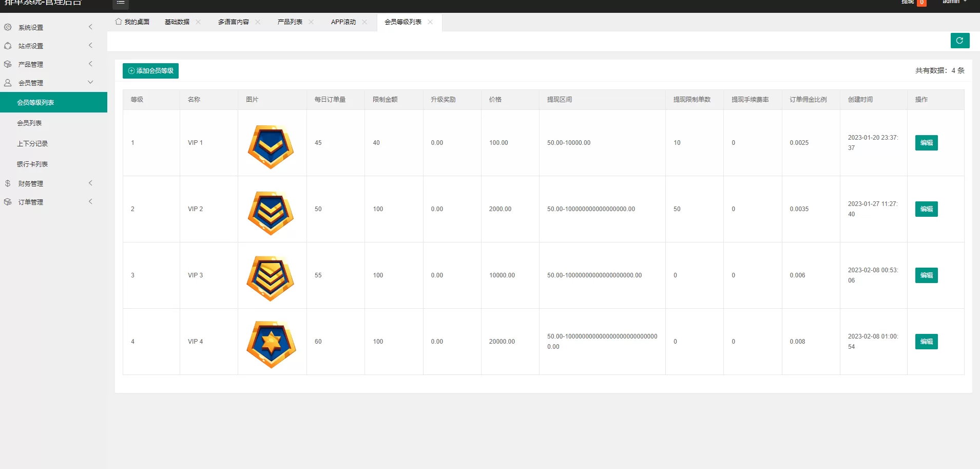The width and height of the screenshot is (980, 469).
Task: Open 我的桌面 home tab
Action: [132, 22]
